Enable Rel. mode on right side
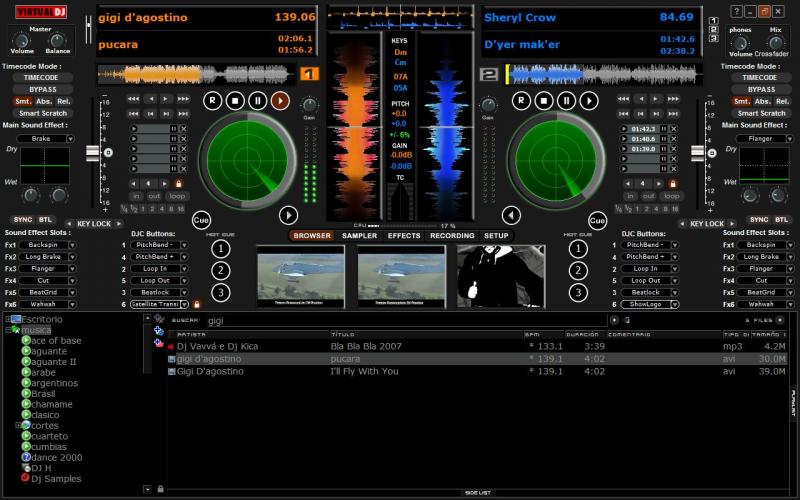Screen dimensions: 800x500 tap(782, 102)
